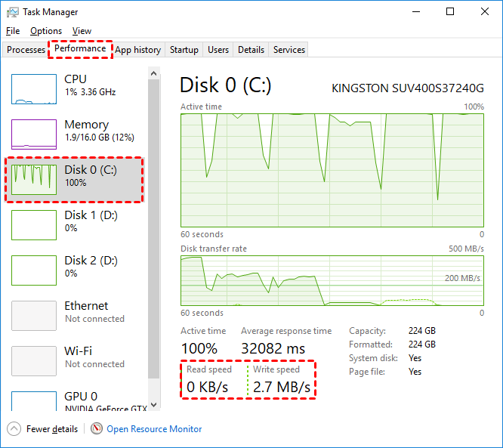Switch to the Startup tab
This screenshot has height=448, width=503.
pos(184,50)
